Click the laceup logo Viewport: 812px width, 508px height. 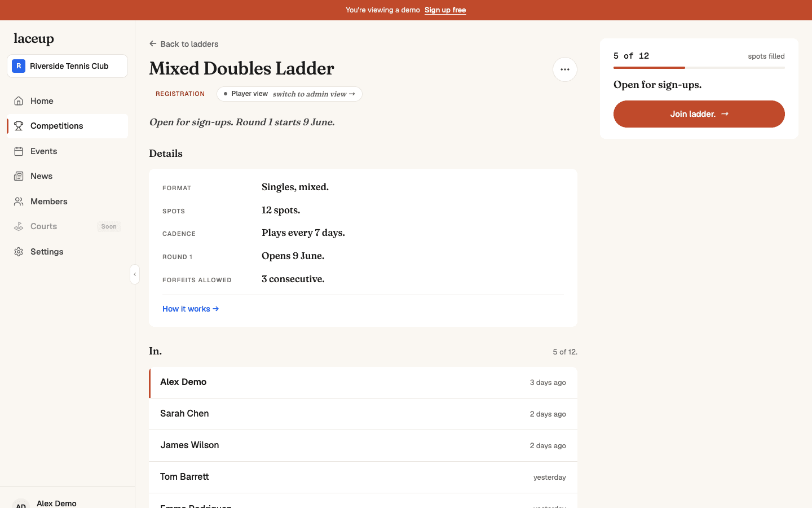click(34, 38)
